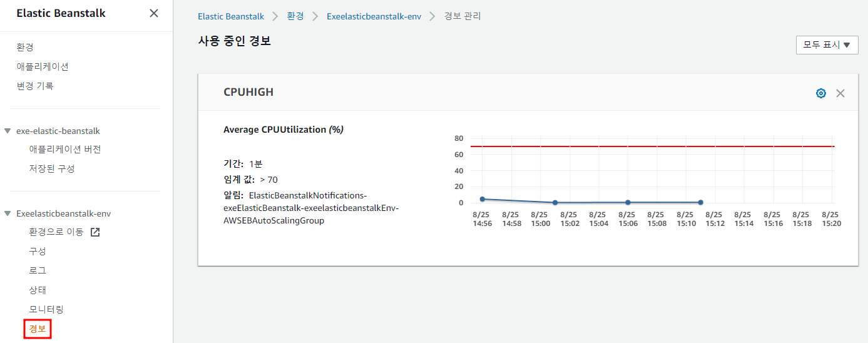This screenshot has height=343, width=868.
Task: Click 사용 중인 경보 heading
Action: pos(234,41)
